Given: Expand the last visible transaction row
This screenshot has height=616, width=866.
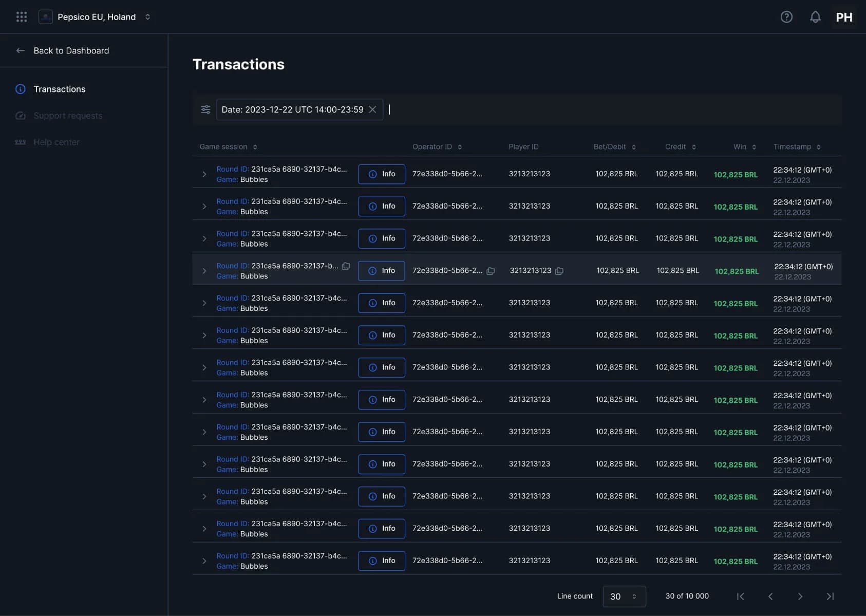Looking at the screenshot, I should coord(204,561).
